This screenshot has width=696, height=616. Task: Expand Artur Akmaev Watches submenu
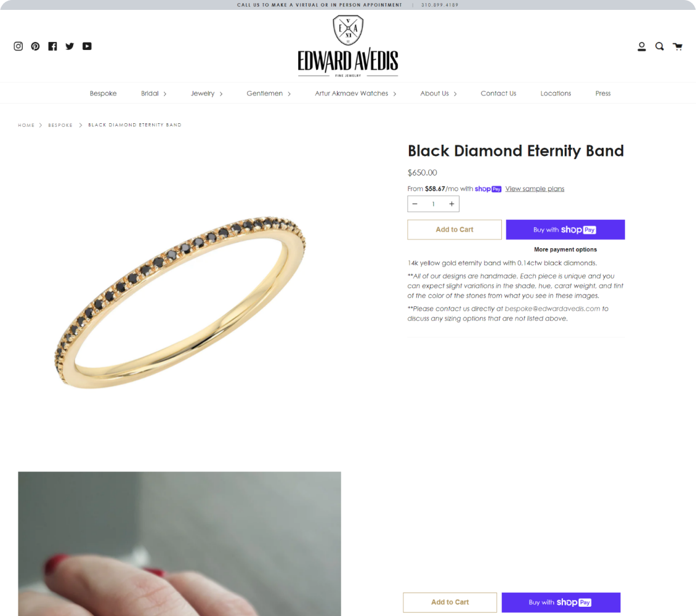pos(355,94)
